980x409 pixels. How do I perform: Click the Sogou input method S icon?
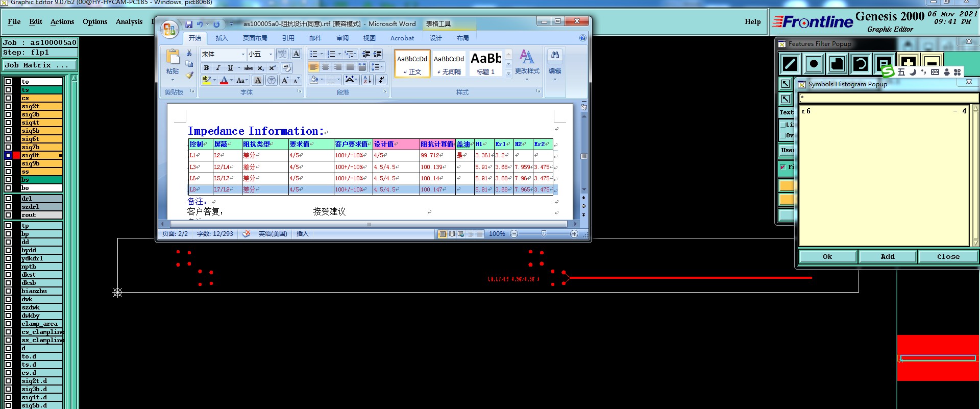[x=888, y=71]
